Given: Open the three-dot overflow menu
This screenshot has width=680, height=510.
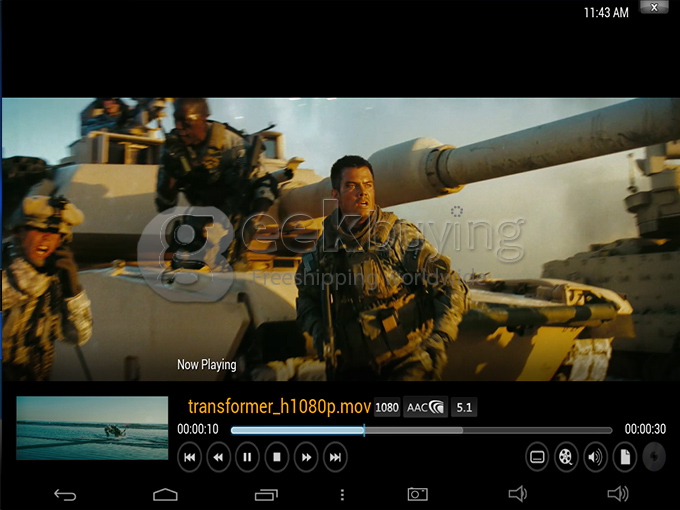Looking at the screenshot, I should point(342,494).
